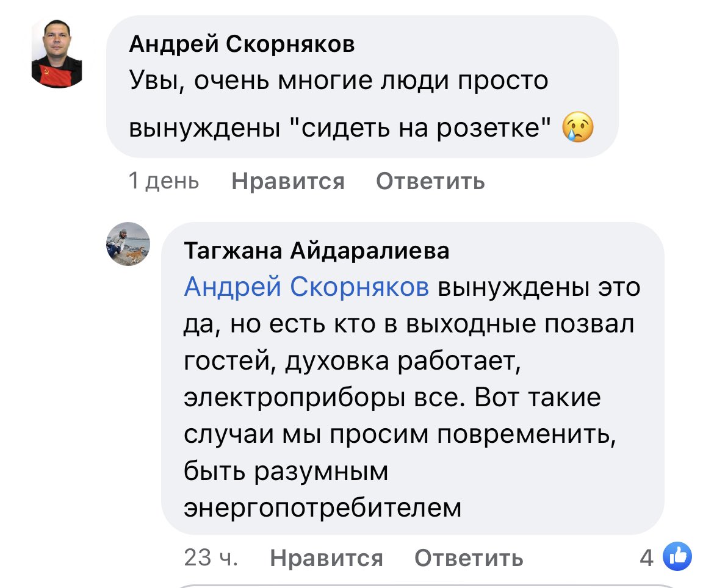Click the blue Андрей Скорняков mention in the reply

[306, 286]
